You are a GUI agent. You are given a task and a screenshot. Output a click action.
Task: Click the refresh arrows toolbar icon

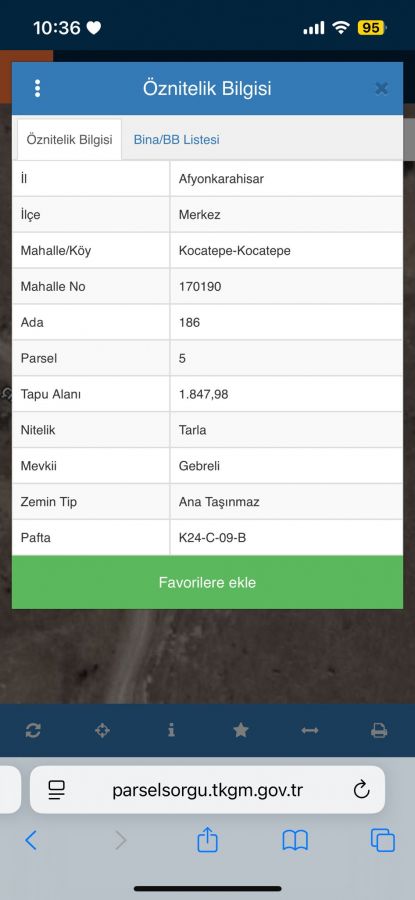click(33, 731)
